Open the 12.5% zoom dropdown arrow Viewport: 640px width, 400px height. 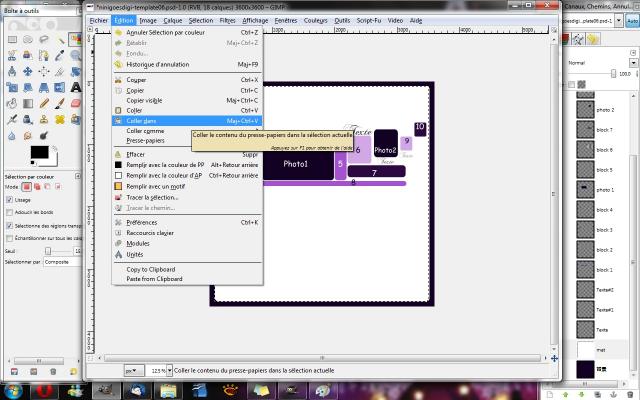[169, 371]
